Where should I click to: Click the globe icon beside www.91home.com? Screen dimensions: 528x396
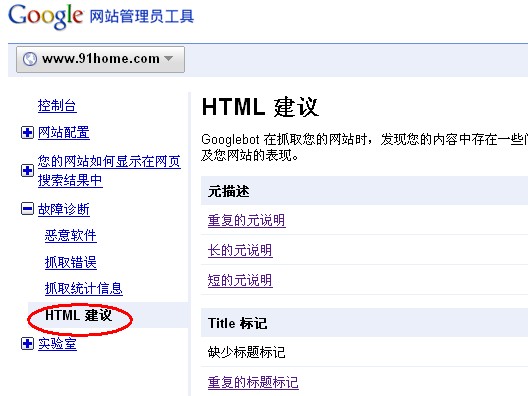tap(30, 59)
